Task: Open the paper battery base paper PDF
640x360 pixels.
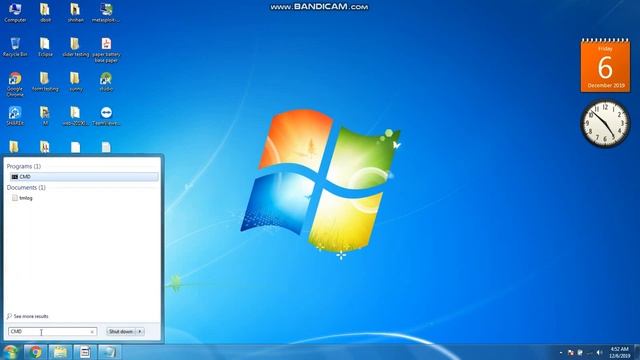Action: (x=106, y=50)
